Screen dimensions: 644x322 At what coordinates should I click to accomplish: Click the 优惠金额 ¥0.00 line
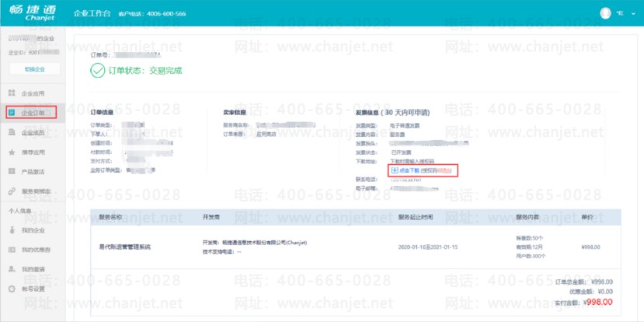click(x=590, y=292)
